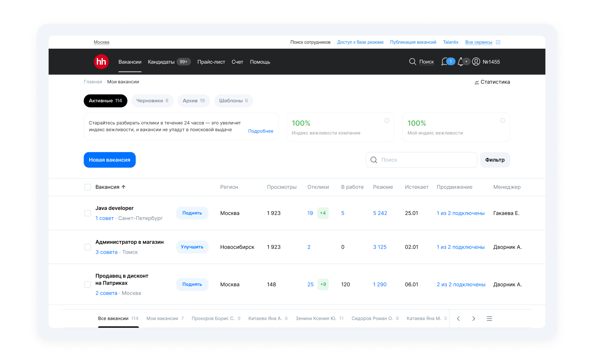
Task: Click Поднять for Продавец в дисконт
Action: click(x=192, y=284)
